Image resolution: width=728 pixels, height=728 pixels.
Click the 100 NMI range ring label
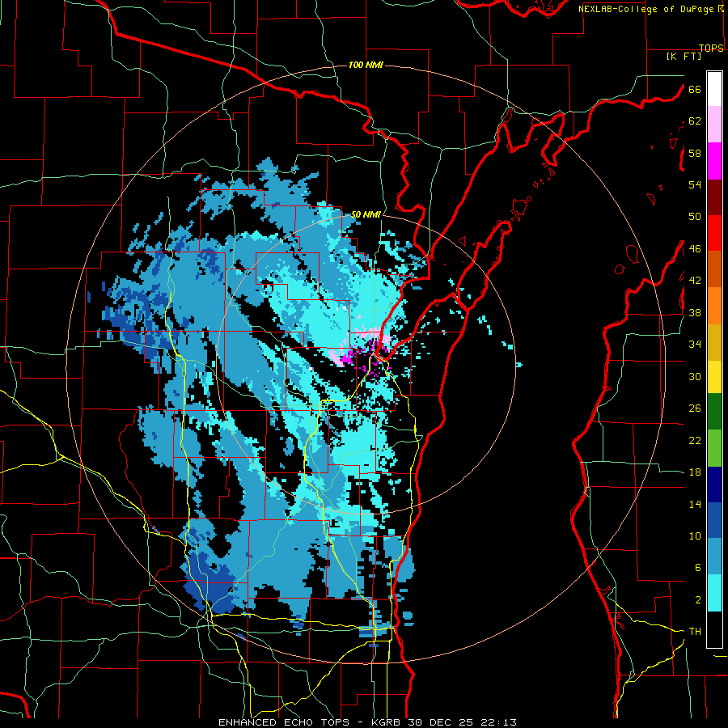[366, 65]
